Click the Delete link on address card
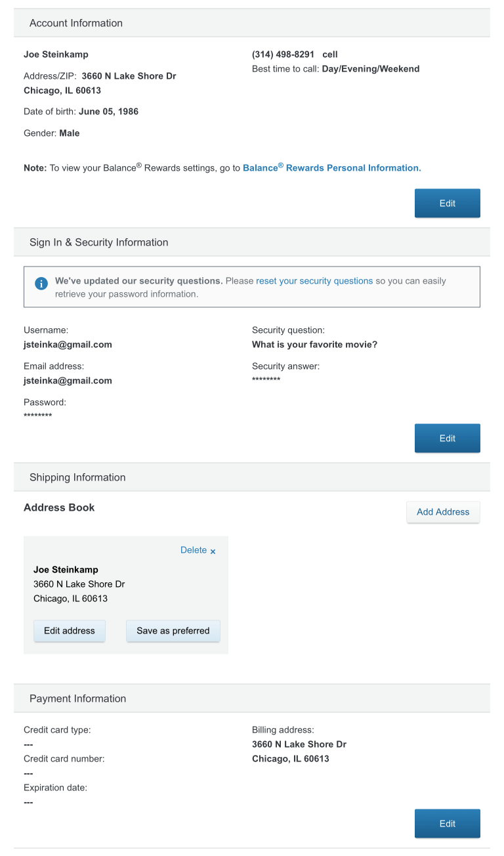Image resolution: width=504 pixels, height=856 pixels. click(x=194, y=550)
